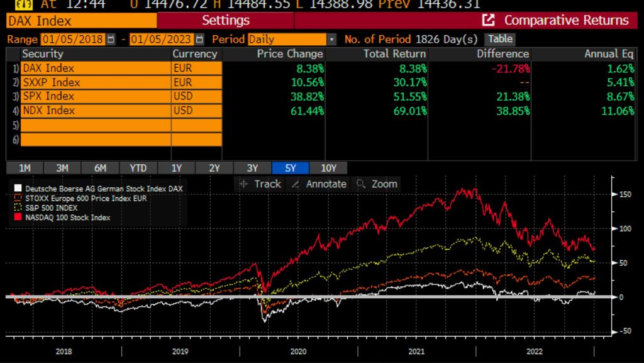
Task: Select the 5Y time range tab
Action: 290,168
